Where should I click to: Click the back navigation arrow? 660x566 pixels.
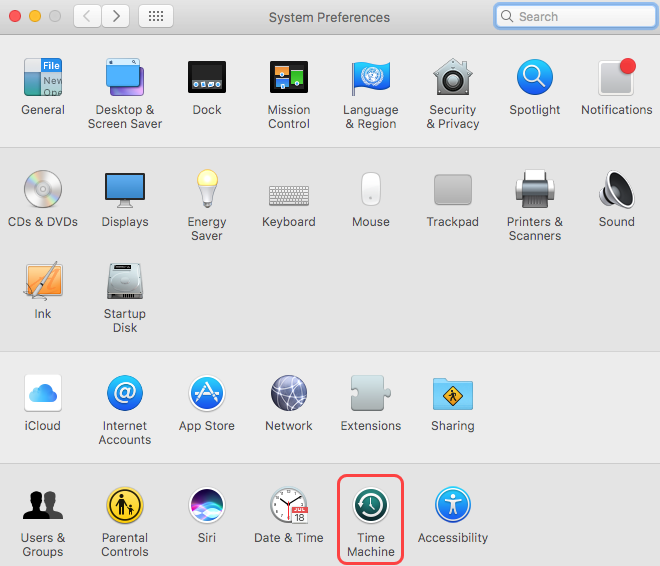[87, 17]
